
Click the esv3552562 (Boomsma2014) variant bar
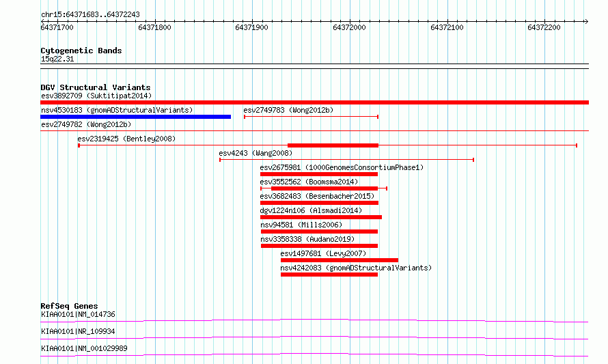pos(324,188)
